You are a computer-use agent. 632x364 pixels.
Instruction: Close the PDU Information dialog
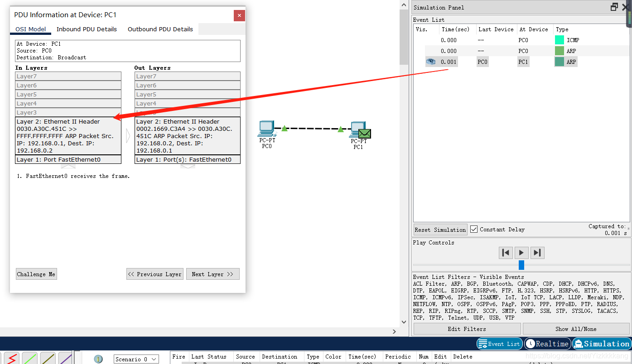[x=239, y=15]
